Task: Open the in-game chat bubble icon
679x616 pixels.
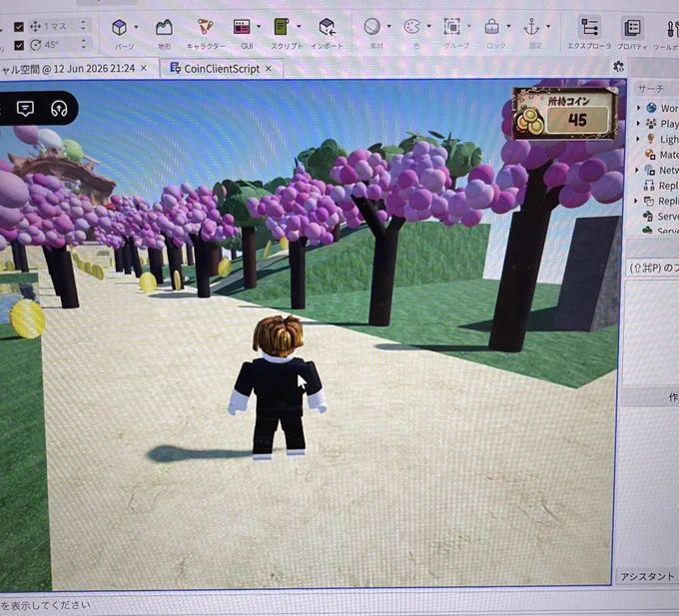Action: (x=25, y=108)
